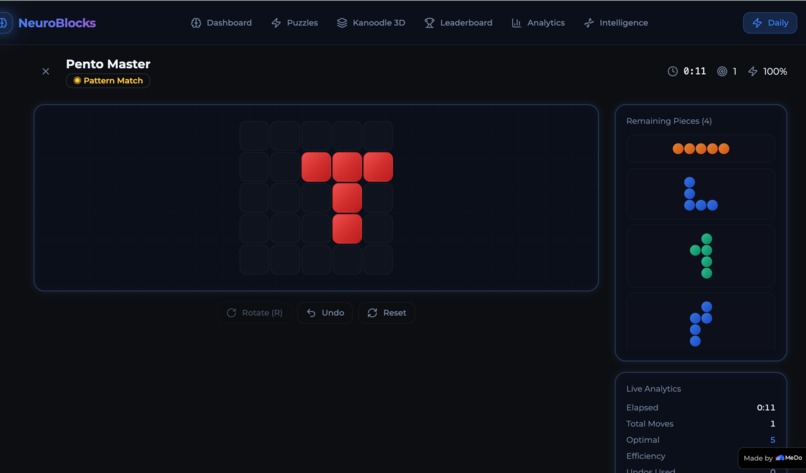Click the Pattern Match badge
This screenshot has height=473, width=806.
(x=108, y=80)
